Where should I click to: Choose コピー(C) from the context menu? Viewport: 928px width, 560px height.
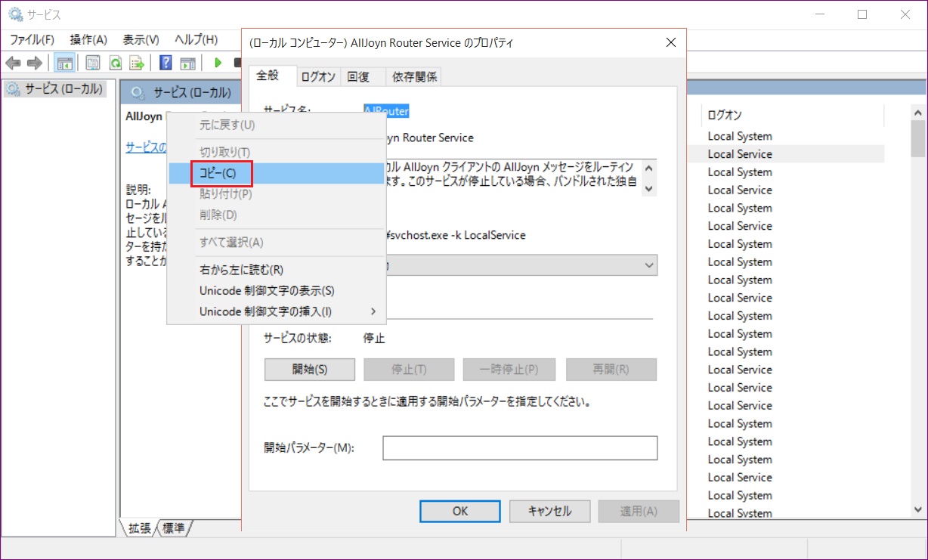pos(276,173)
